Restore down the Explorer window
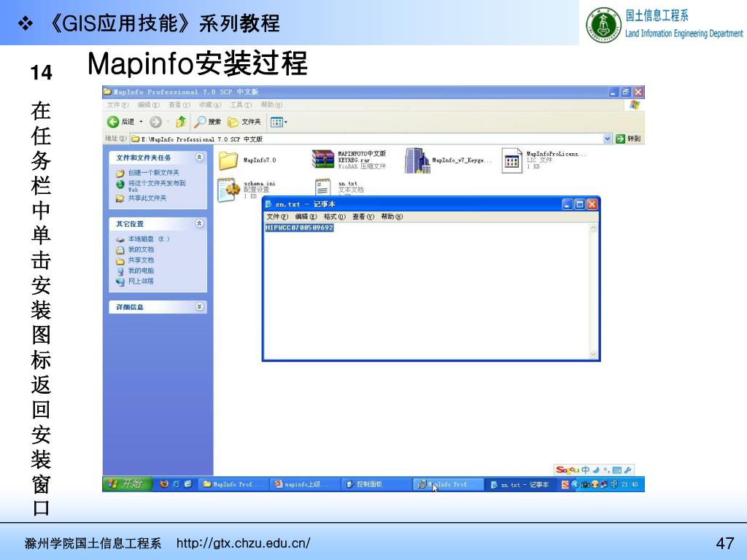The width and height of the screenshot is (747, 560). pos(626,92)
